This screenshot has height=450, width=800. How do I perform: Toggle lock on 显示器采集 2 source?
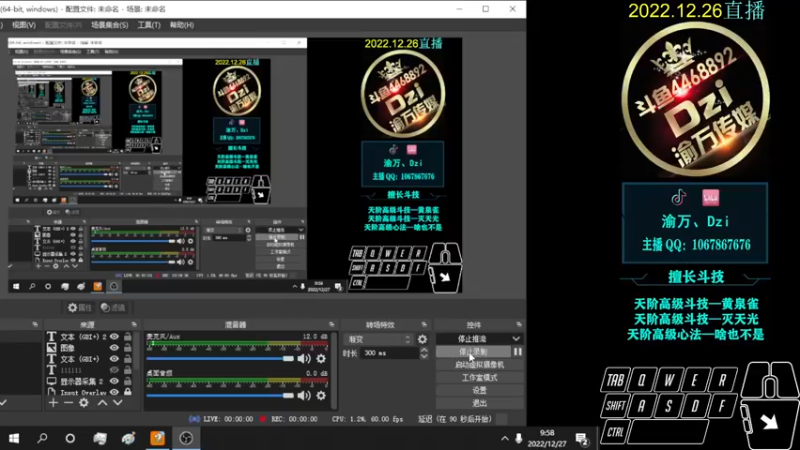click(x=128, y=381)
